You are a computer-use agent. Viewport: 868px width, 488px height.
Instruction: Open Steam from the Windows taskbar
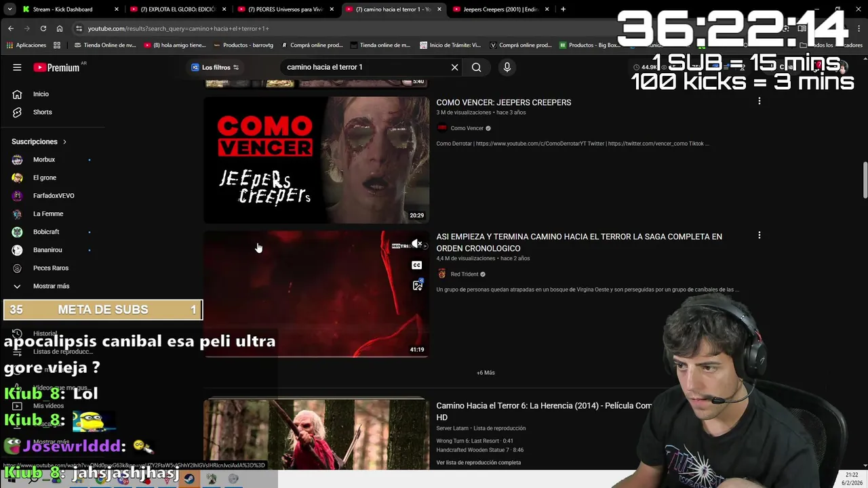189,479
